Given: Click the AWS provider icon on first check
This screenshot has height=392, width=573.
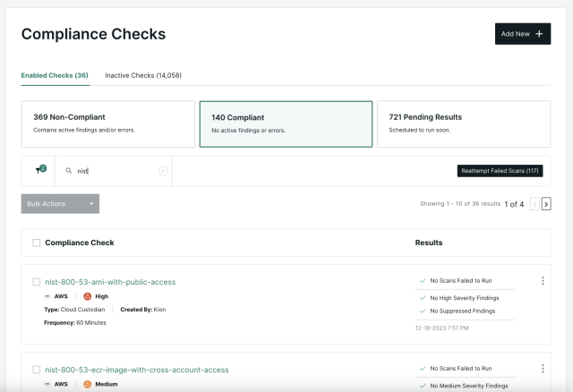Looking at the screenshot, I should tap(47, 295).
